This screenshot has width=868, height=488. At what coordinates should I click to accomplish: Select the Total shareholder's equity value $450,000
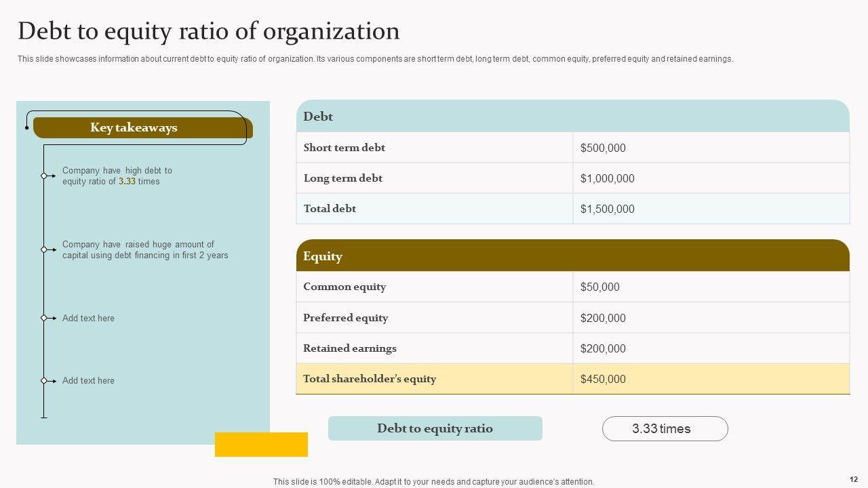[603, 379]
